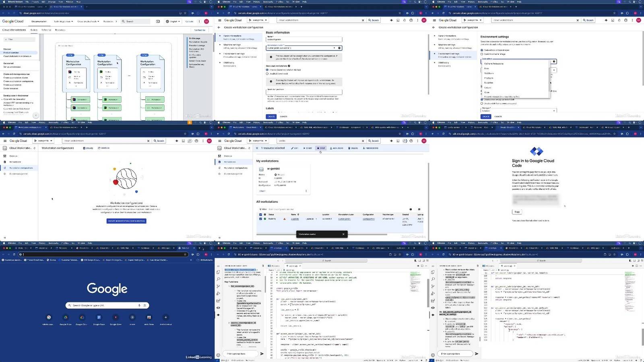The width and height of the screenshot is (644, 362).
Task: Click help icon beside workstation cluster field
Action: 339,48
